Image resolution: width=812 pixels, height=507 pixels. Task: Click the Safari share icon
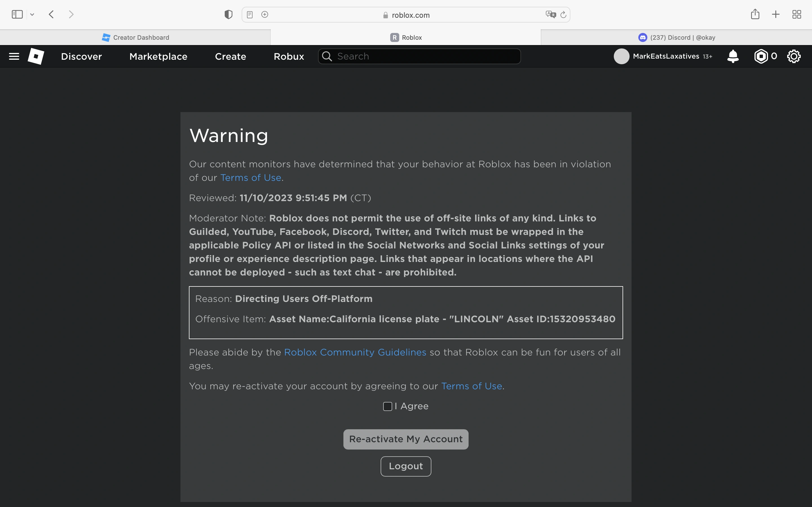[755, 14]
